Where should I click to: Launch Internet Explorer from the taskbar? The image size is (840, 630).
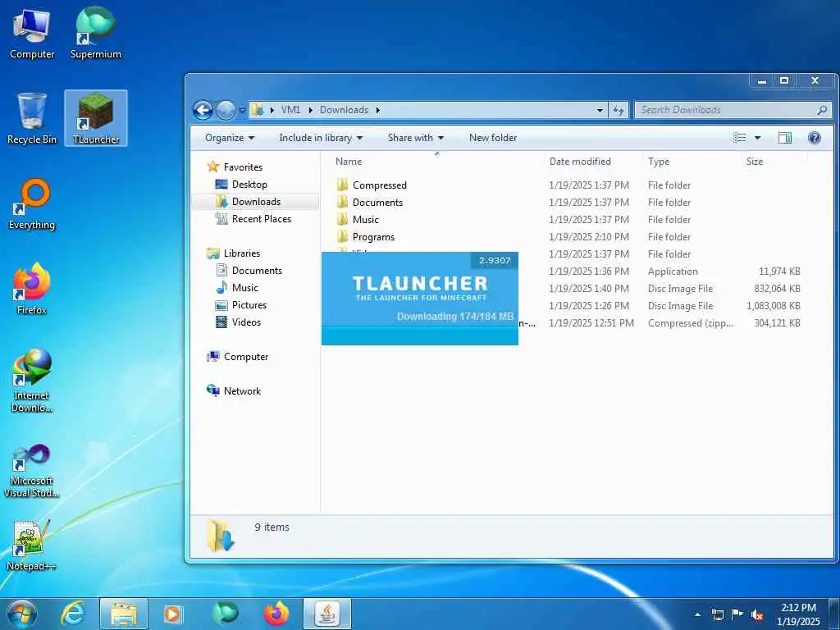pyautogui.click(x=73, y=614)
